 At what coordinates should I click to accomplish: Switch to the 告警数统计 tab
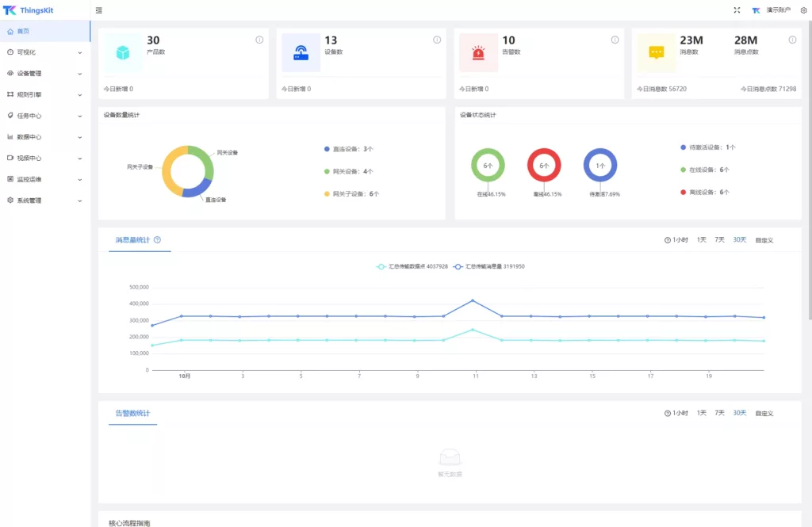tap(132, 413)
